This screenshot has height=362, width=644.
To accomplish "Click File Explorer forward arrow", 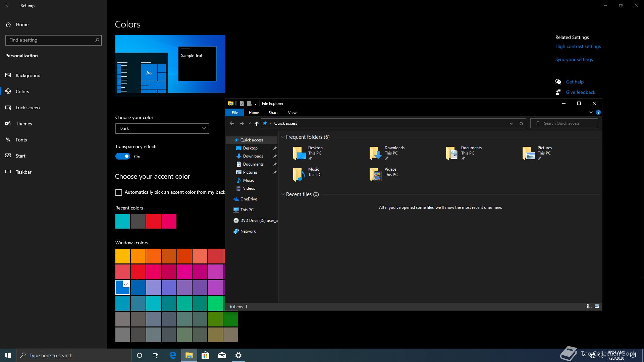I will (241, 123).
